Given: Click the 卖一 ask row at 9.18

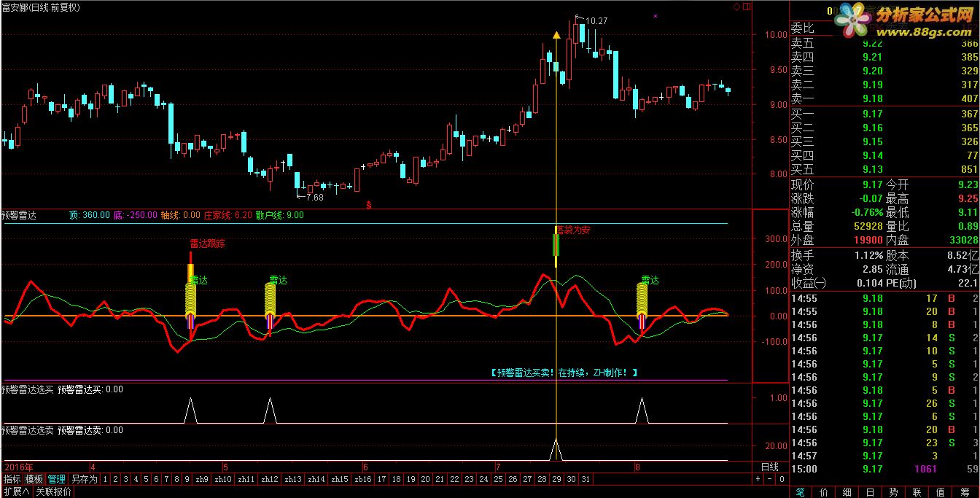Looking at the screenshot, I should click(x=884, y=98).
